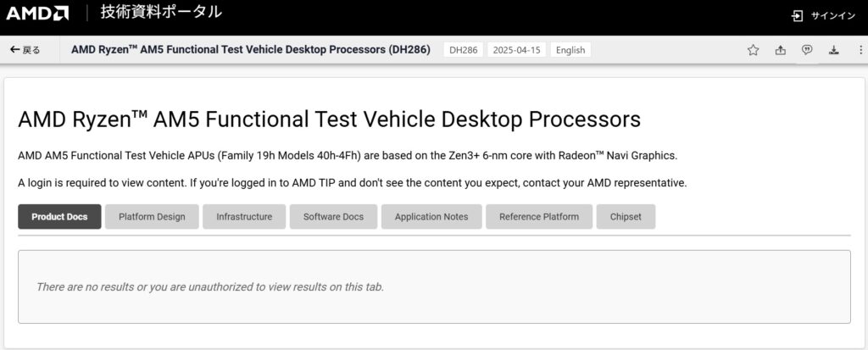Screen dimensions: 868x350
Task: Switch to the Platform Design tab
Action: 152,217
